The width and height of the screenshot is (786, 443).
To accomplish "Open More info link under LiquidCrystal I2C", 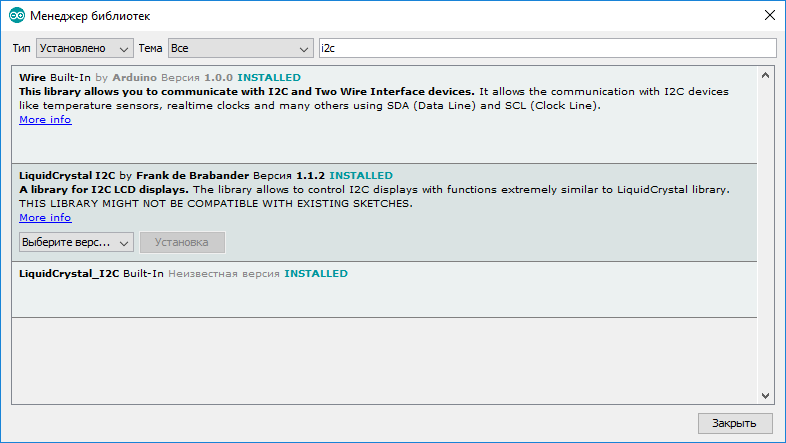I will (45, 217).
